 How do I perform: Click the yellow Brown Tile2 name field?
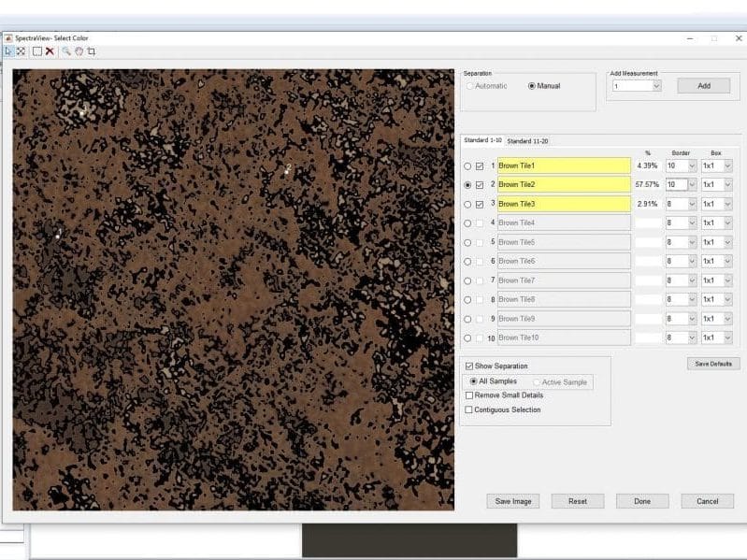(x=564, y=185)
